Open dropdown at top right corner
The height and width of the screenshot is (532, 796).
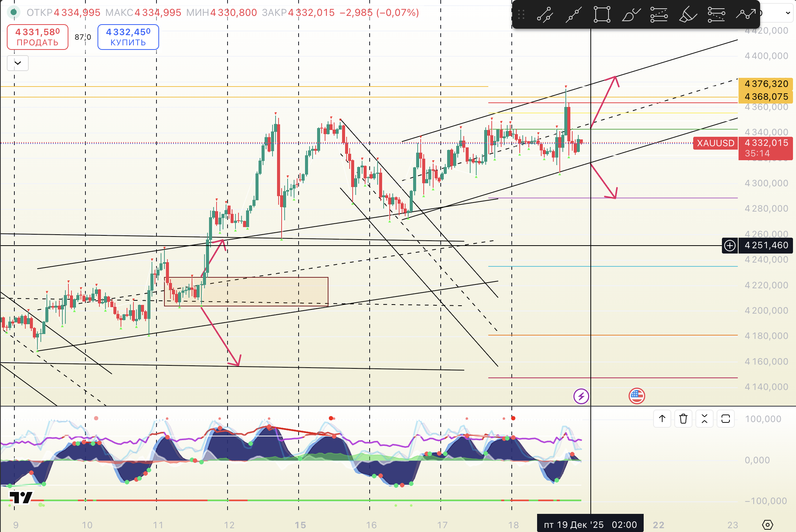click(x=788, y=13)
